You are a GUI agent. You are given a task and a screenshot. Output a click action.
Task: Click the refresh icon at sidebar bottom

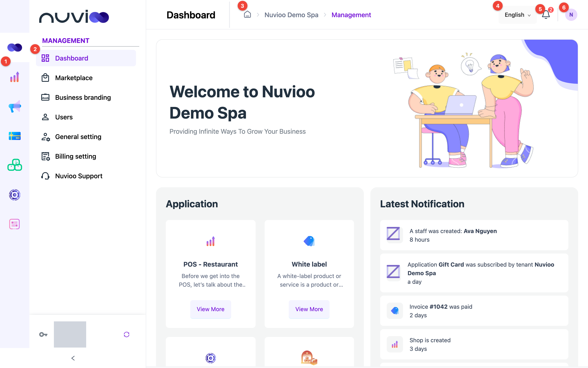click(x=127, y=334)
